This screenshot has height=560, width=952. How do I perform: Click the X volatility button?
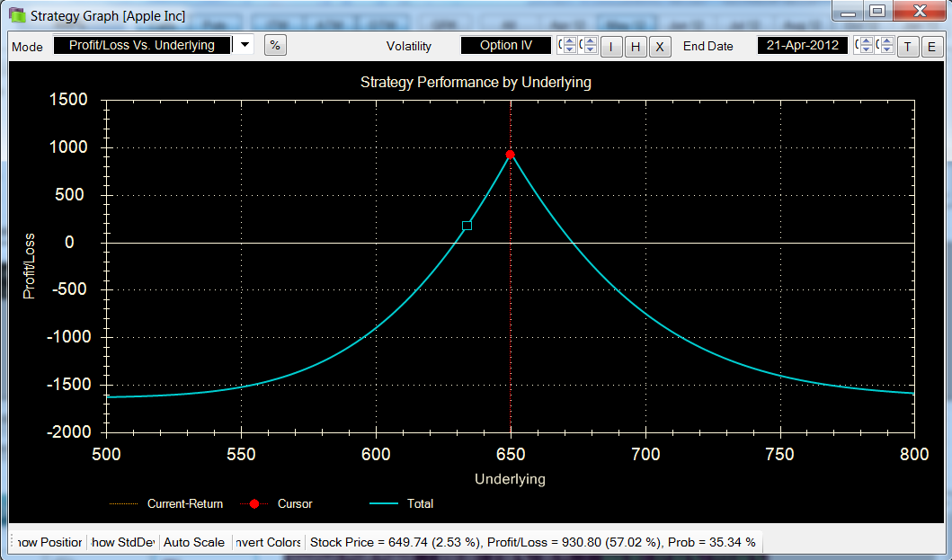(659, 47)
